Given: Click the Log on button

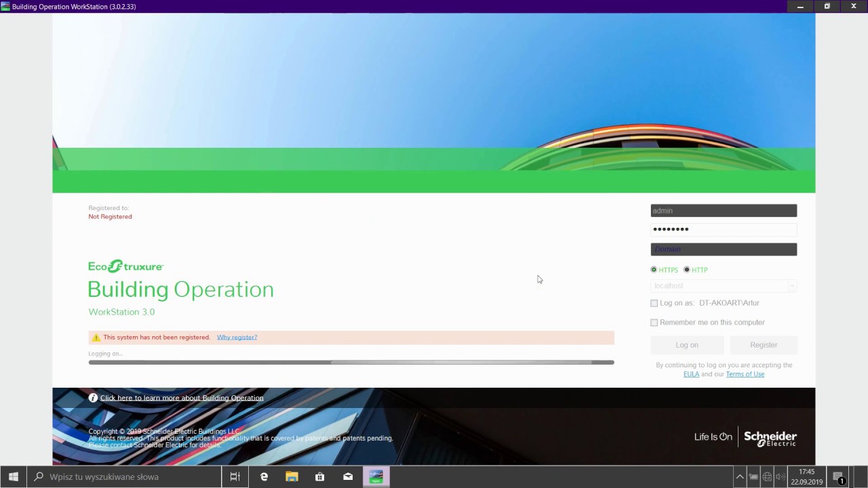Looking at the screenshot, I should 687,345.
